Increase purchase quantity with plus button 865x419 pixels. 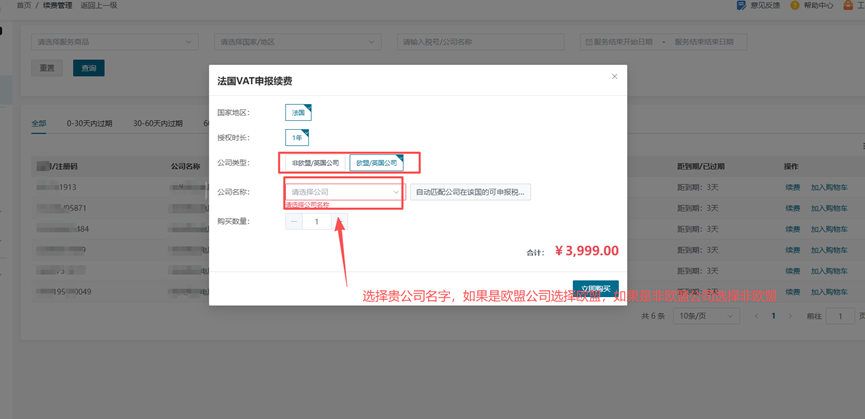340,221
